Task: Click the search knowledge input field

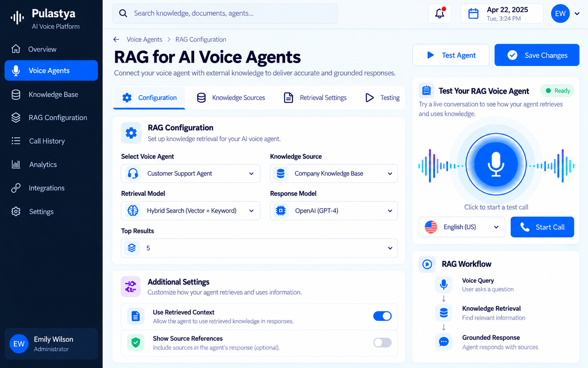Action: [225, 13]
